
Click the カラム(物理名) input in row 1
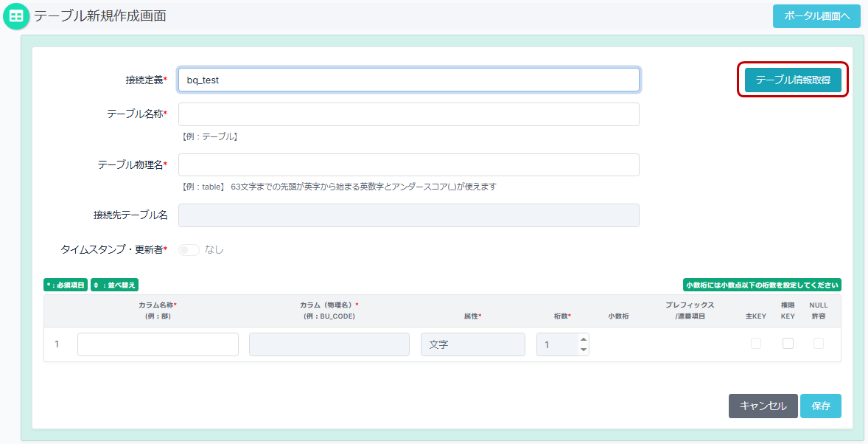(329, 344)
